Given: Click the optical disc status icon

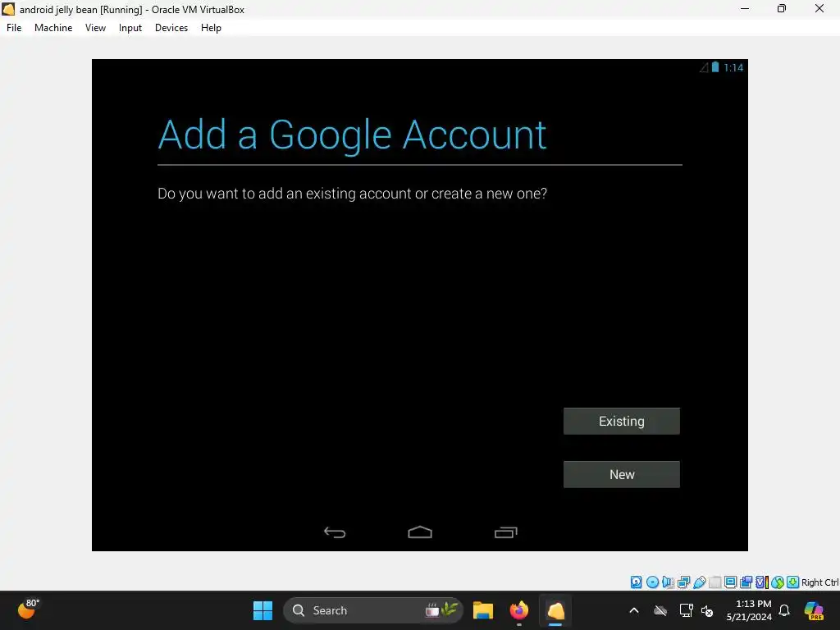Looking at the screenshot, I should [x=652, y=582].
